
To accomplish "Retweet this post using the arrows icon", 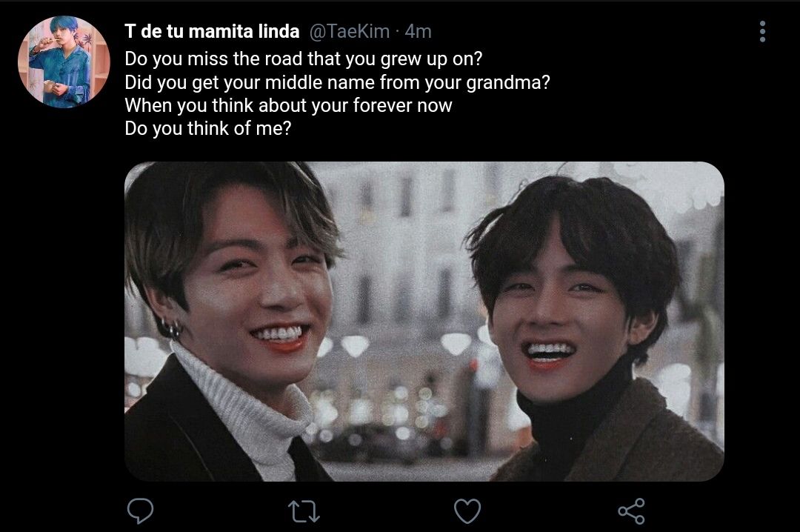I will click(x=304, y=511).
